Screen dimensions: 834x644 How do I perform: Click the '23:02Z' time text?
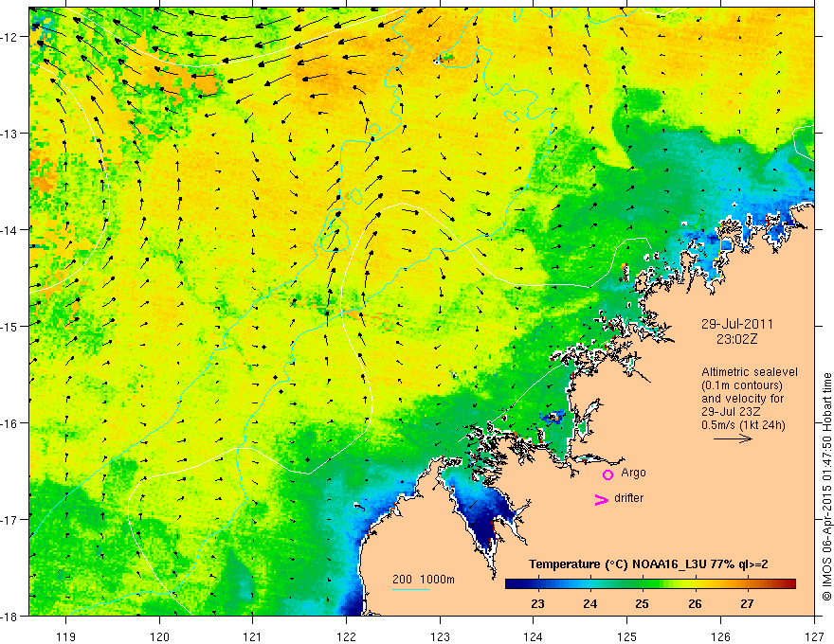coord(736,339)
